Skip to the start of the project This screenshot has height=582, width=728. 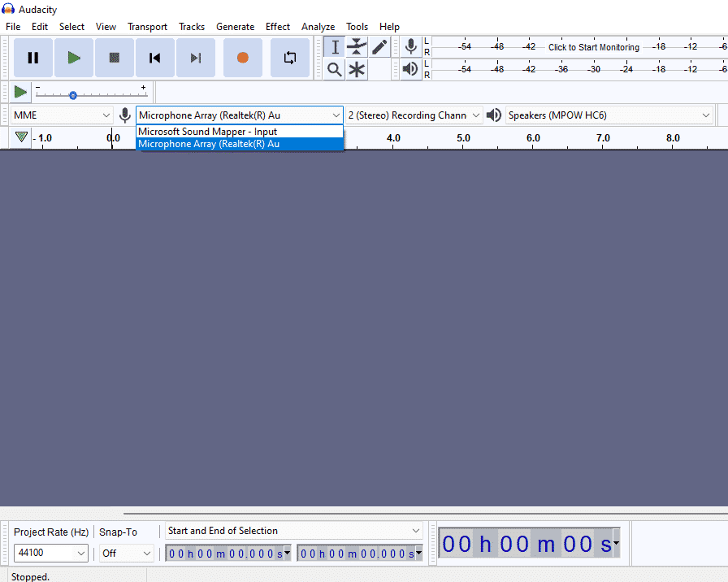(155, 58)
